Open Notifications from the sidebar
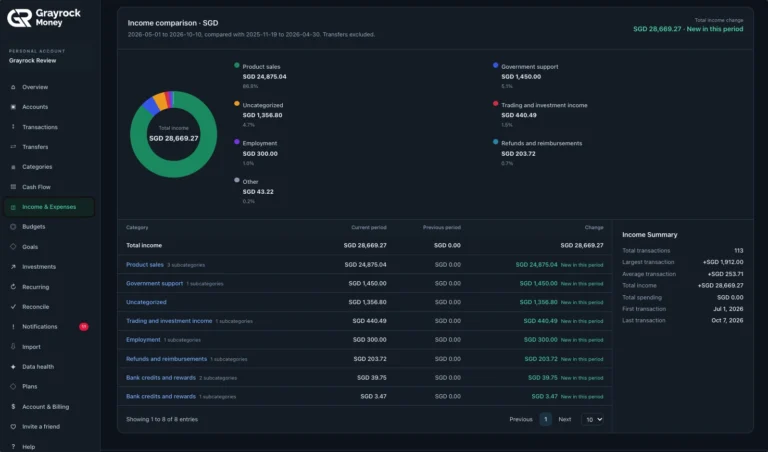This screenshot has width=768, height=452. click(40, 327)
